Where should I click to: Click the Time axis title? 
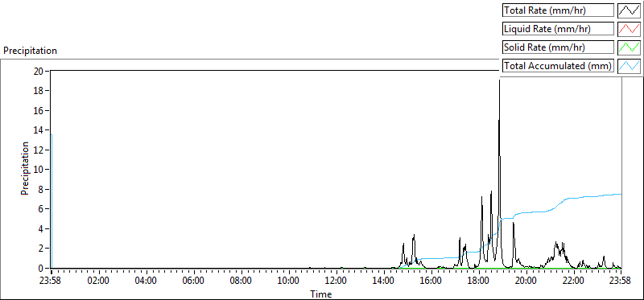[x=321, y=294]
